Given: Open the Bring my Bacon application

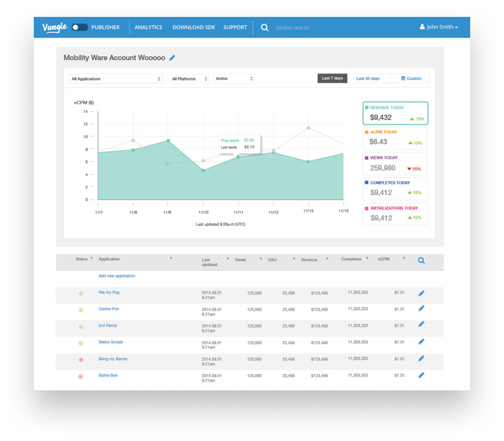Looking at the screenshot, I should click(x=113, y=359).
